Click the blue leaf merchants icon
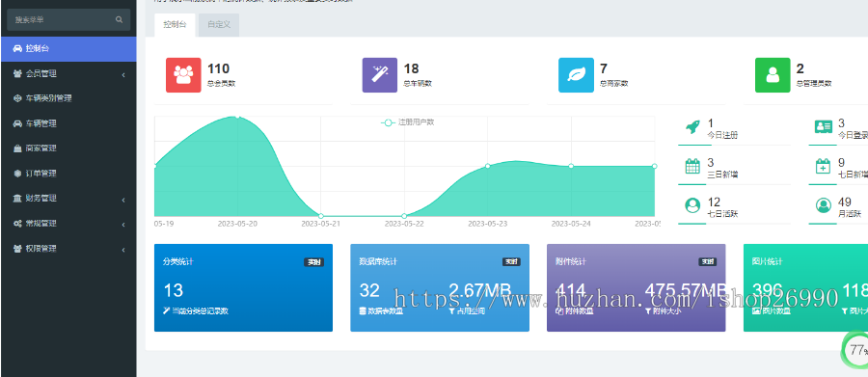Viewport: 868px width, 377px height. [x=577, y=75]
